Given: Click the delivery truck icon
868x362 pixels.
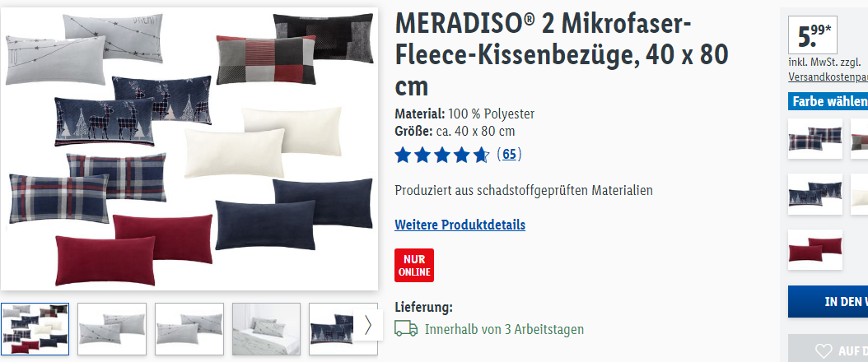Looking at the screenshot, I should [x=406, y=329].
